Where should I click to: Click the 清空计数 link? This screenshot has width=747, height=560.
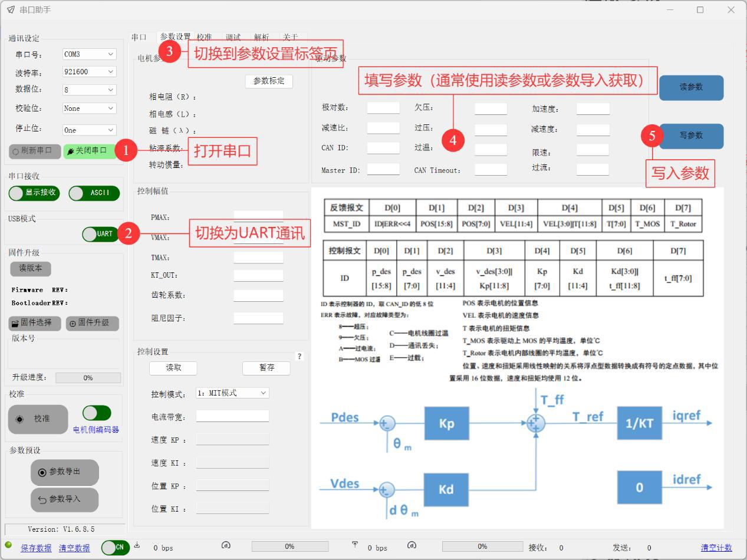coord(716,548)
